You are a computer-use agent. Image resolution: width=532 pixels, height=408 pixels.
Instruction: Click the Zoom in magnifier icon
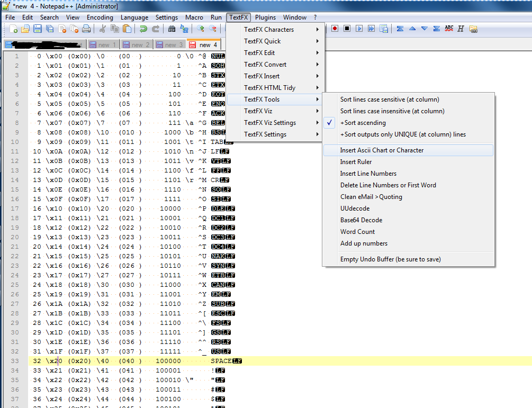pyautogui.click(x=201, y=29)
